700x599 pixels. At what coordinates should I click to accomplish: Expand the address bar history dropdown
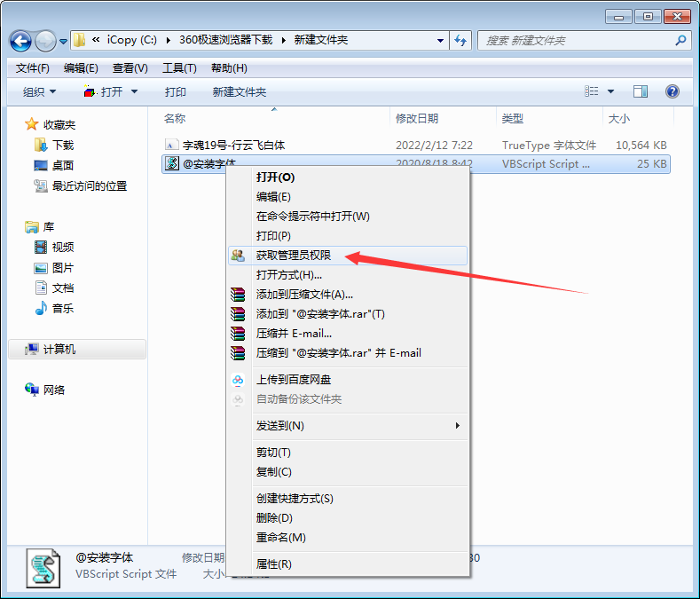click(x=441, y=40)
